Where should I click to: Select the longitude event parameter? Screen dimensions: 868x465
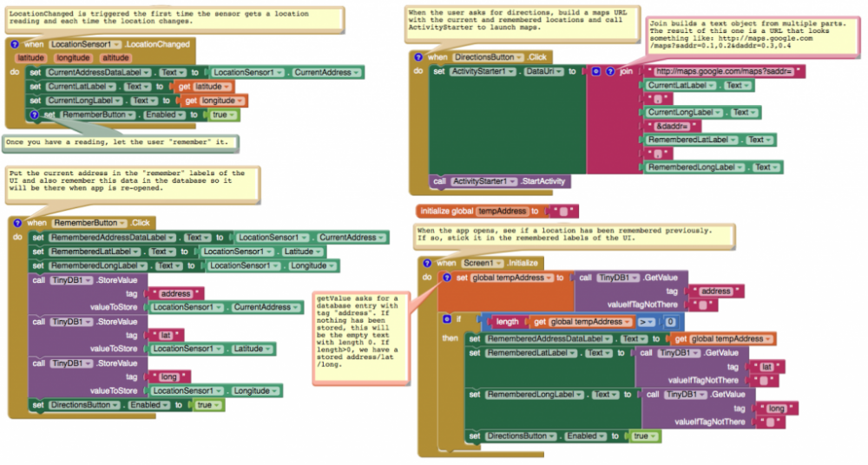point(73,57)
